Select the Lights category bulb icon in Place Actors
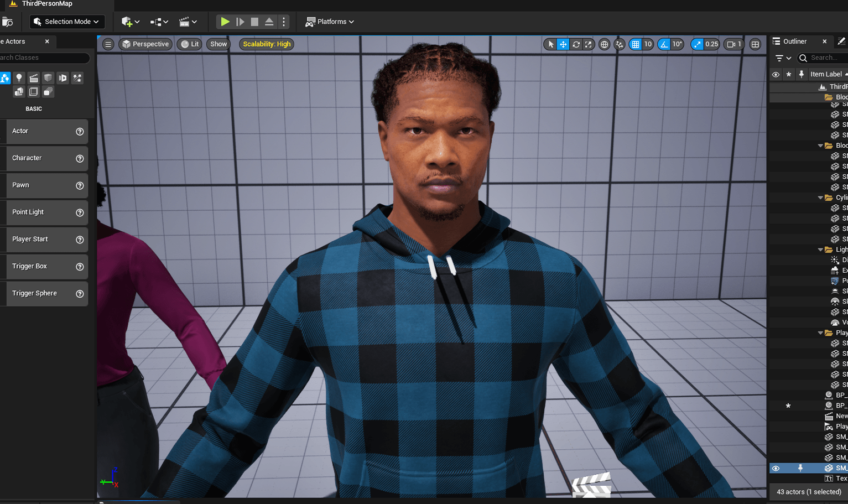This screenshot has width=848, height=504. pyautogui.click(x=19, y=78)
